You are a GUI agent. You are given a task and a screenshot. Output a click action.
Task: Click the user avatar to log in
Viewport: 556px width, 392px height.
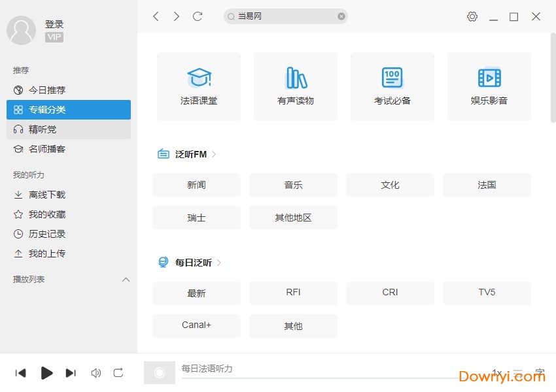[21, 30]
